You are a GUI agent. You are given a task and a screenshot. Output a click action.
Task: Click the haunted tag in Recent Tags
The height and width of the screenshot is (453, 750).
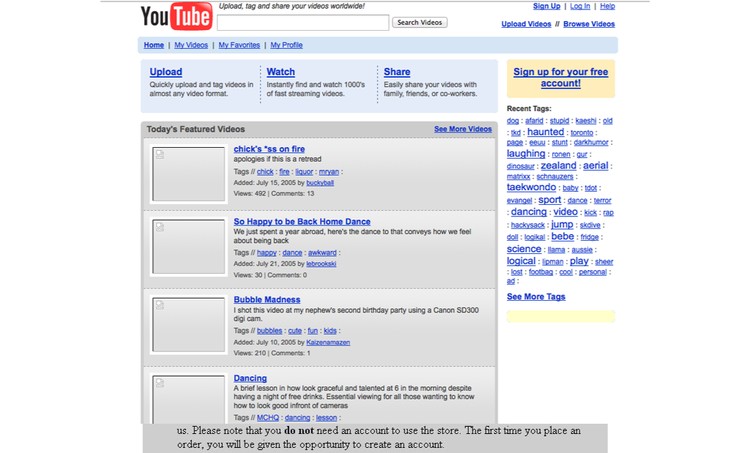pos(545,132)
